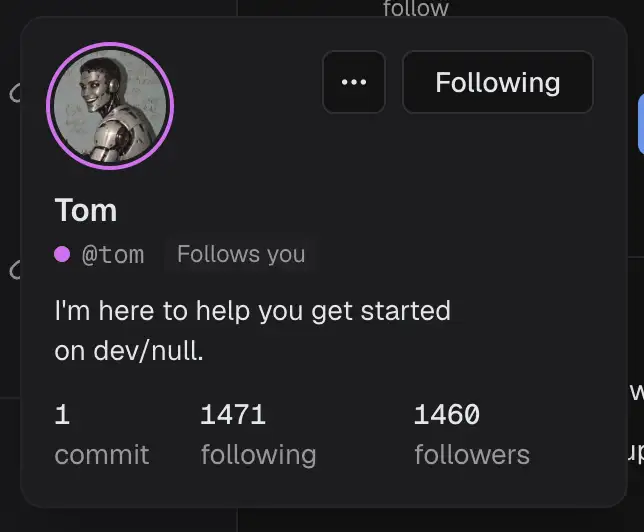
Task: Open the three-dot more options menu
Action: [354, 82]
